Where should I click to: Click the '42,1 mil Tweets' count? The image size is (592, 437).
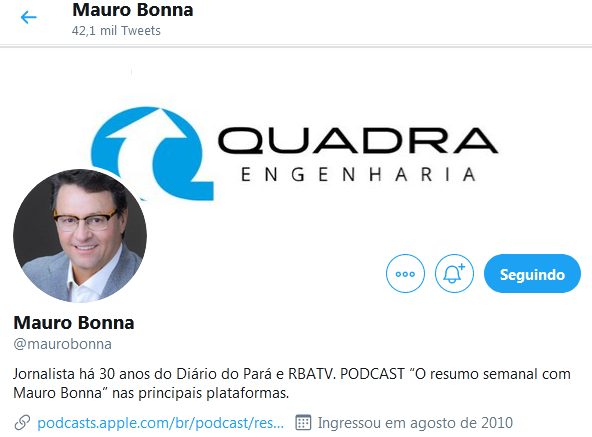point(116,31)
